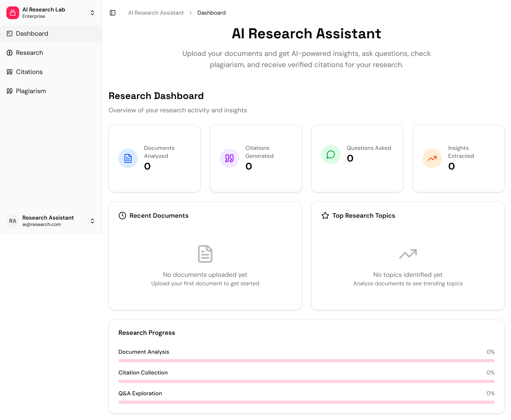Click the Citations Generated quotation icon

click(x=229, y=158)
